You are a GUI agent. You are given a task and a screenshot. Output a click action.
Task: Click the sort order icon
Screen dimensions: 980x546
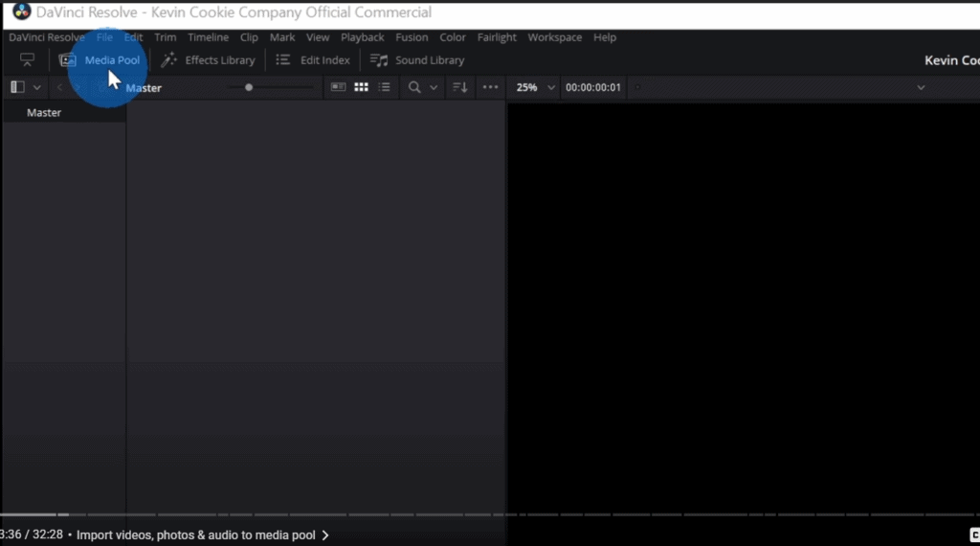pyautogui.click(x=460, y=87)
